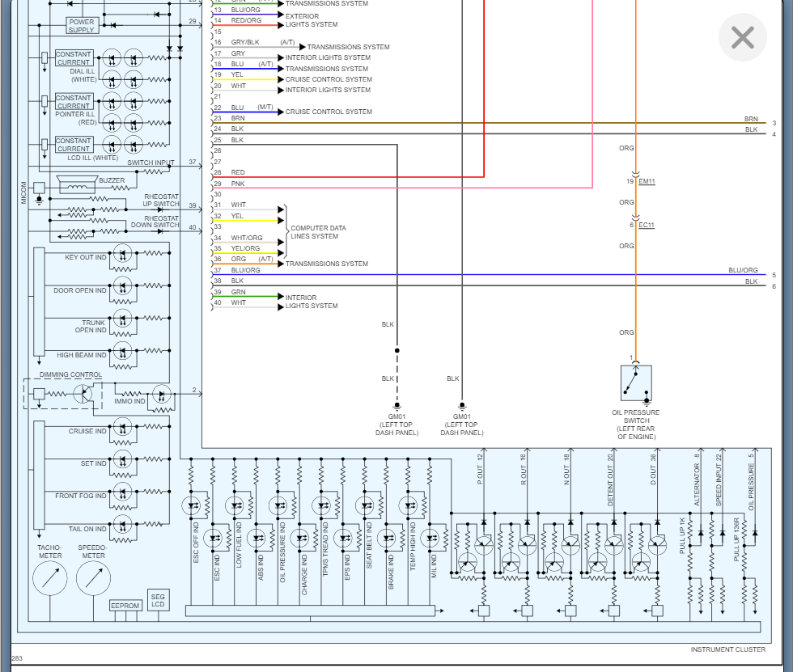
Task: Click the speedometer gauge symbol
Action: tap(94, 578)
